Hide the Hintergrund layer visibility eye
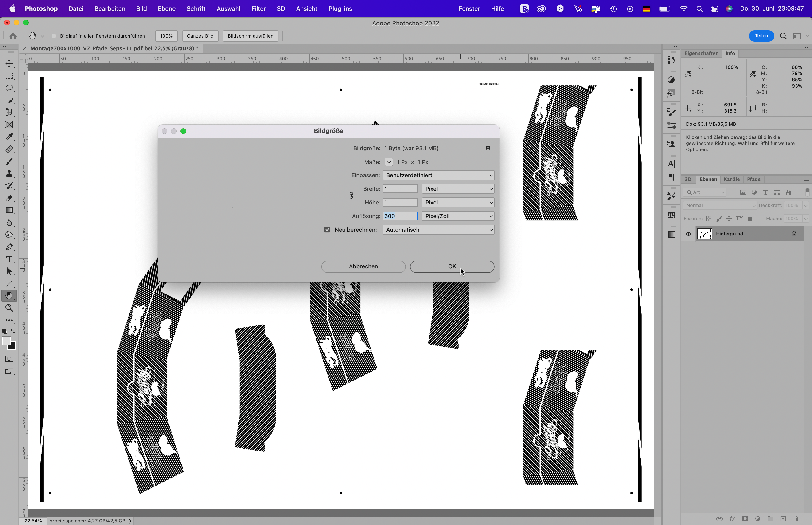Viewport: 812px width, 525px height. tap(688, 234)
